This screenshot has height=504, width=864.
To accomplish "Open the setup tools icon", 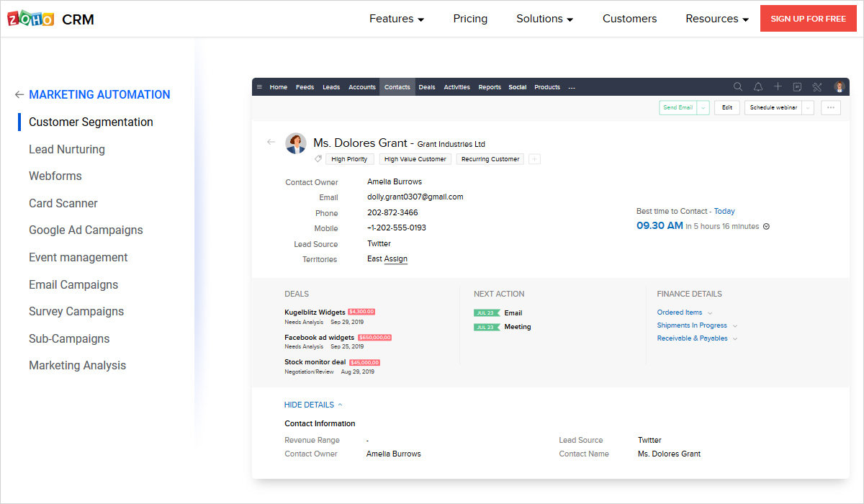I will 817,87.
